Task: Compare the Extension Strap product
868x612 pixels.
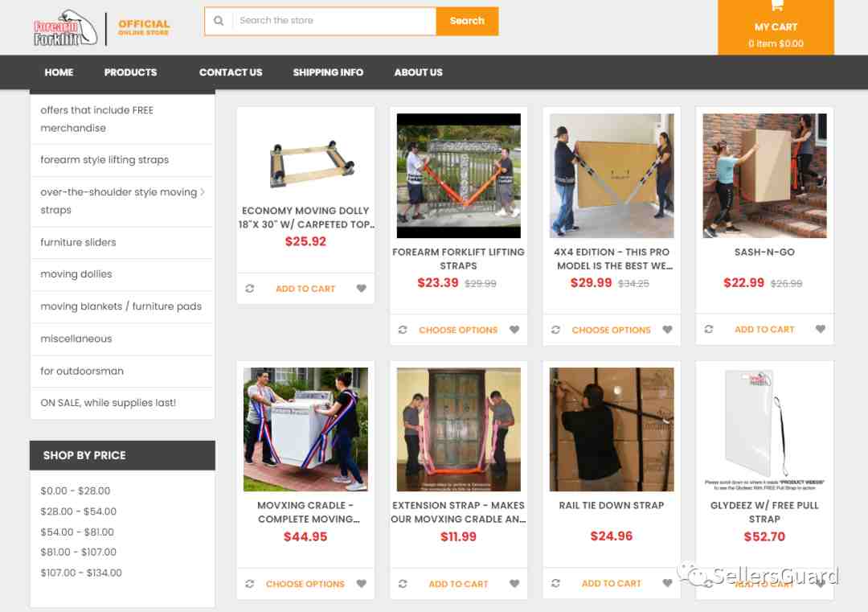Action: (x=403, y=584)
